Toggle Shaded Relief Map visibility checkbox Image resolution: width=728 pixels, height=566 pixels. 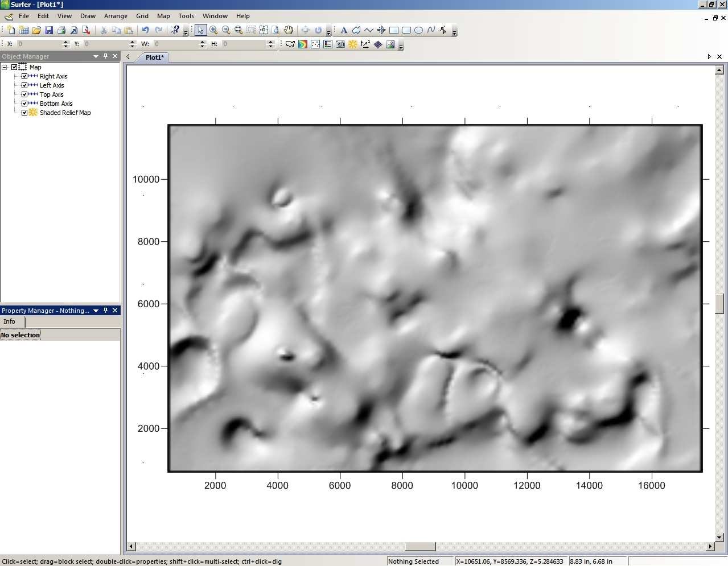pos(24,113)
